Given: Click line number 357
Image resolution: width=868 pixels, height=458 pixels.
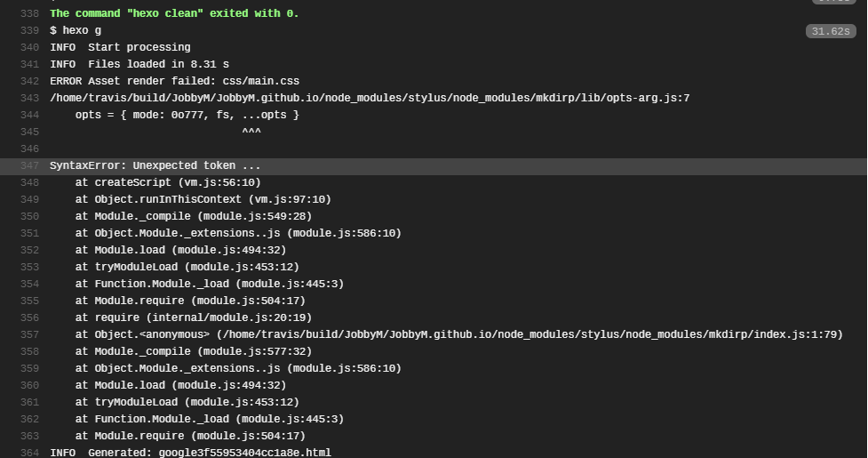Looking at the screenshot, I should pyautogui.click(x=29, y=334).
